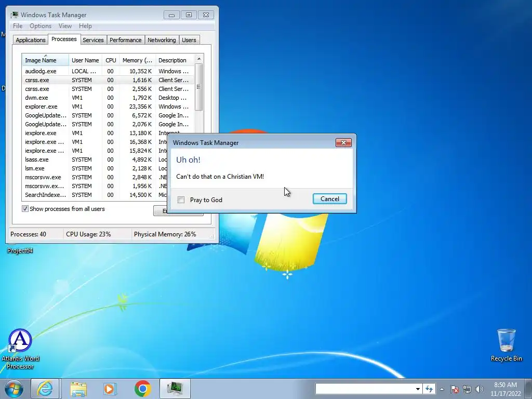Click the refresh arrows button in the taskbar address toolbar
The image size is (532, 399).
(x=429, y=389)
